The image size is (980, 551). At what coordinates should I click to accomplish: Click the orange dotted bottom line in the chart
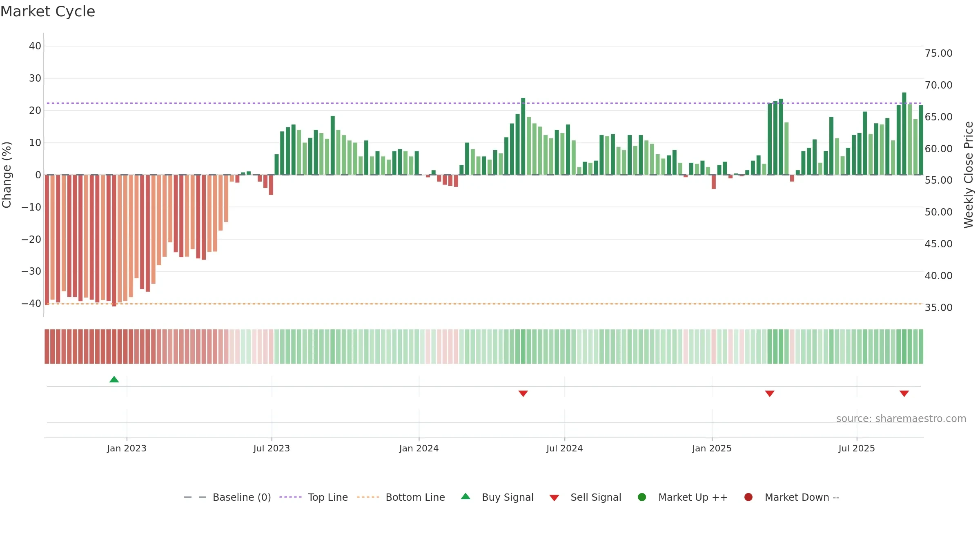(484, 304)
